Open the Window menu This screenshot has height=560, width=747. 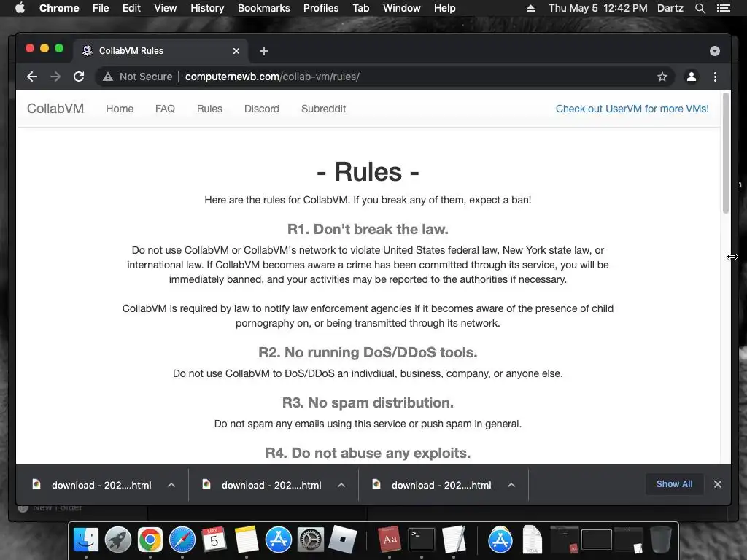coord(402,8)
